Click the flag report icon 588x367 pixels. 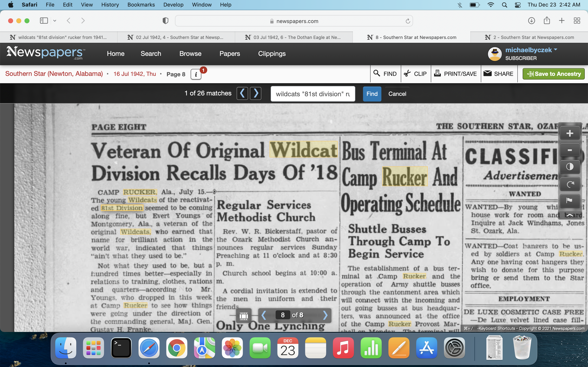pyautogui.click(x=570, y=200)
